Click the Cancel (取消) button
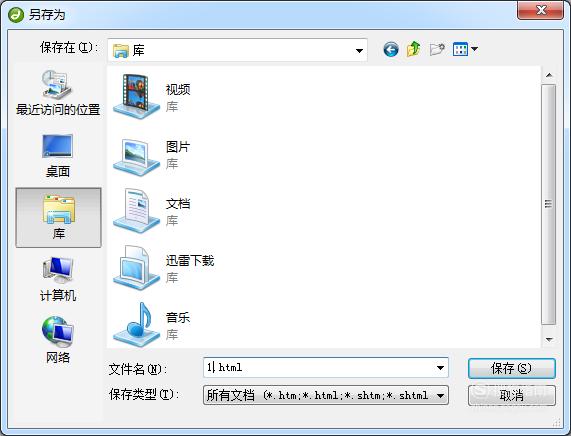This screenshot has width=571, height=436. [512, 395]
